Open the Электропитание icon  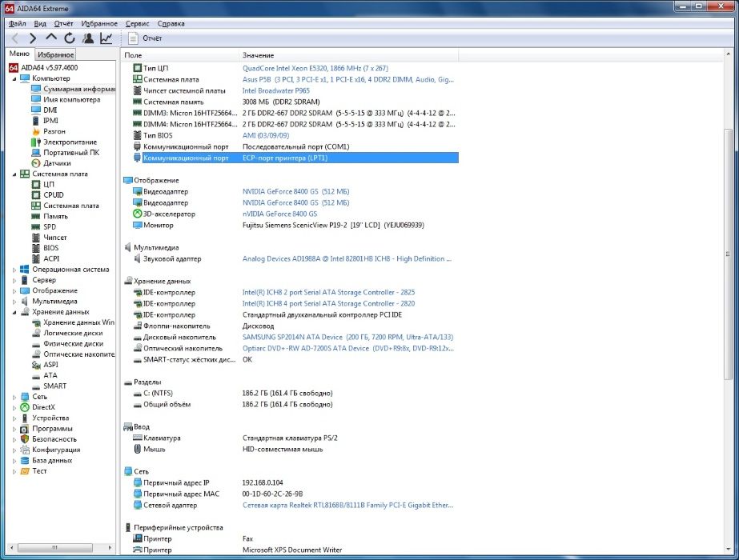[x=36, y=142]
